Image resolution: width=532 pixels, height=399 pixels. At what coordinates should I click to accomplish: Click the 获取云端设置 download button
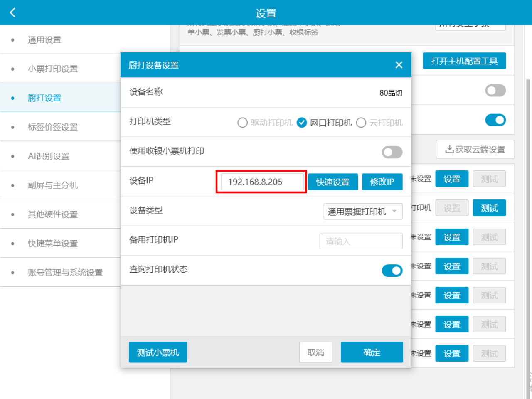tap(475, 149)
